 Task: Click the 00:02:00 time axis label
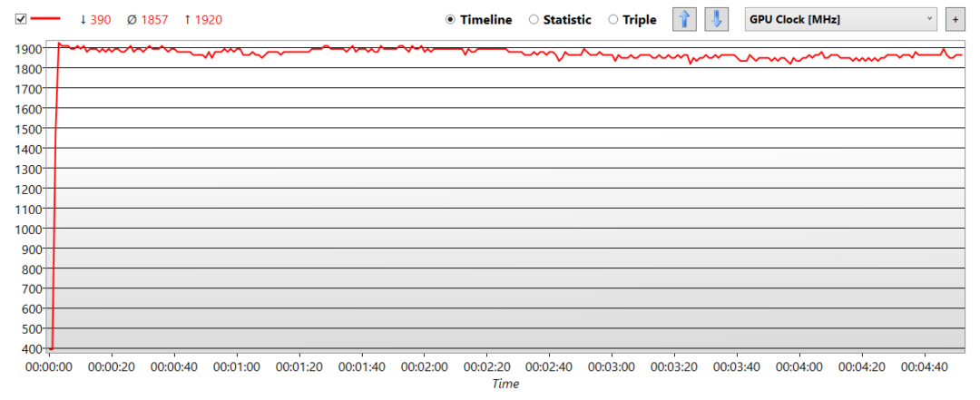point(425,366)
